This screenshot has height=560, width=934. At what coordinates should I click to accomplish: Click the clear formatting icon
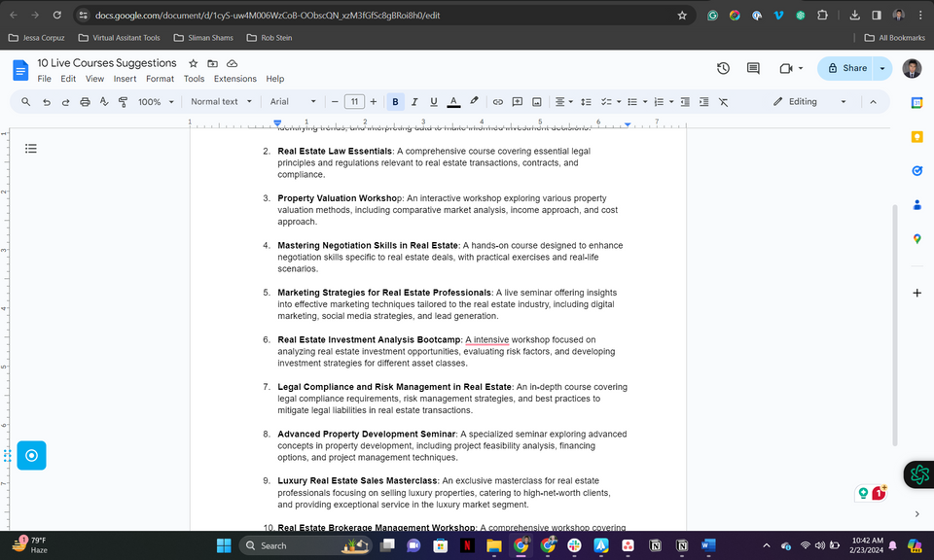(723, 102)
